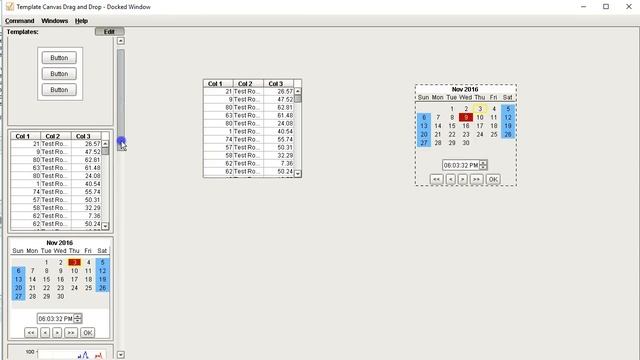Click next year >> in canvas calendar
Image resolution: width=640 pixels, height=360 pixels.
point(476,180)
